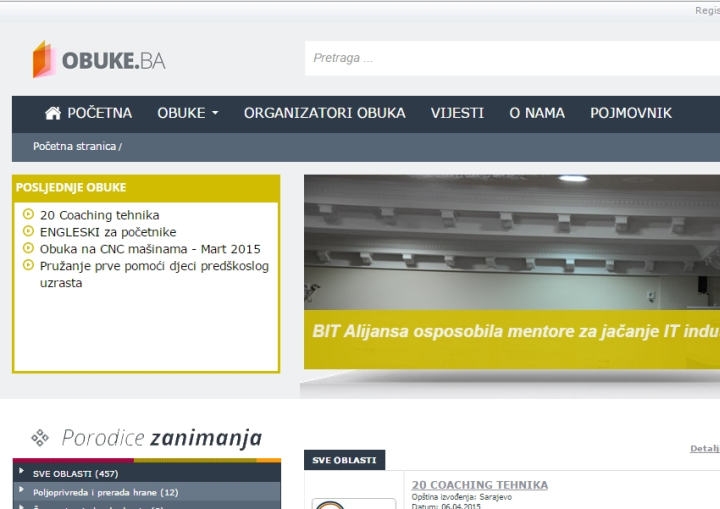This screenshot has width=720, height=509.
Task: Click the bullet icon beside ENGLESKI za početnike
Action: pos(28,231)
